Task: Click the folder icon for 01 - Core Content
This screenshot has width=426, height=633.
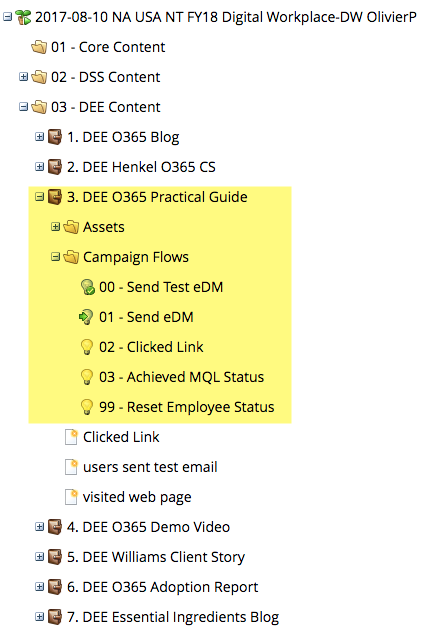Action: point(39,47)
